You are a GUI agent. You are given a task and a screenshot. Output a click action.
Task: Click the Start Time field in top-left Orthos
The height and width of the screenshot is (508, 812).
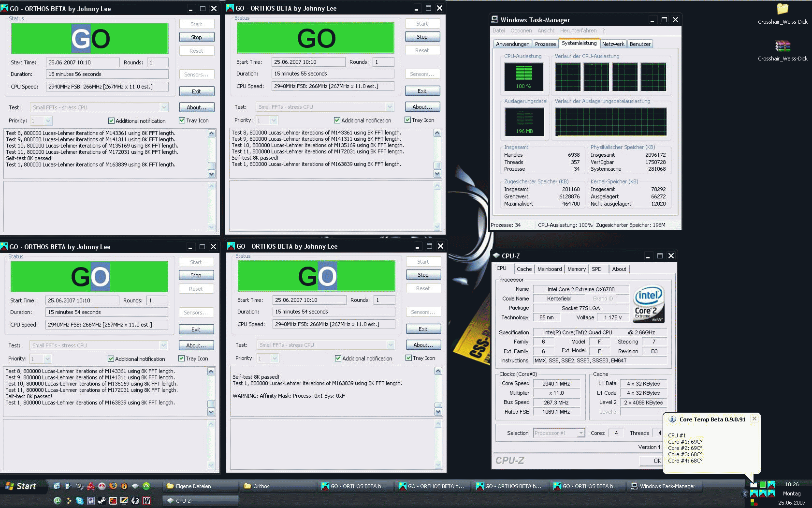tap(83, 62)
